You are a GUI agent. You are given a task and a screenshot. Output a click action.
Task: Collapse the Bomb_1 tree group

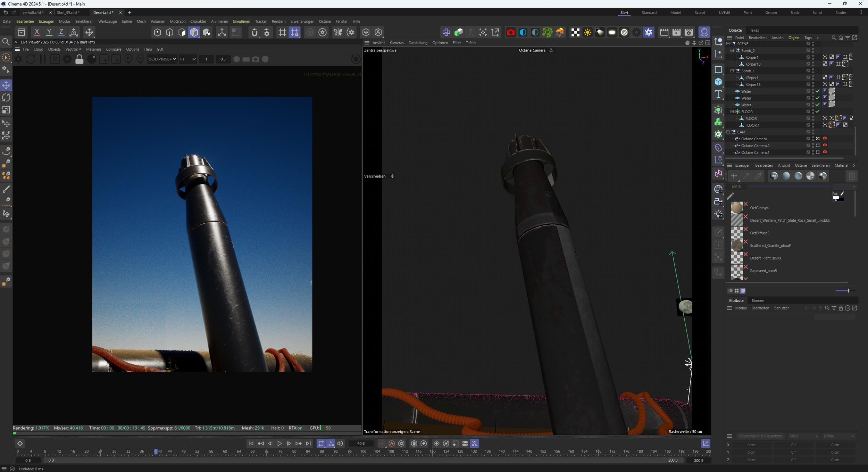[x=732, y=71]
